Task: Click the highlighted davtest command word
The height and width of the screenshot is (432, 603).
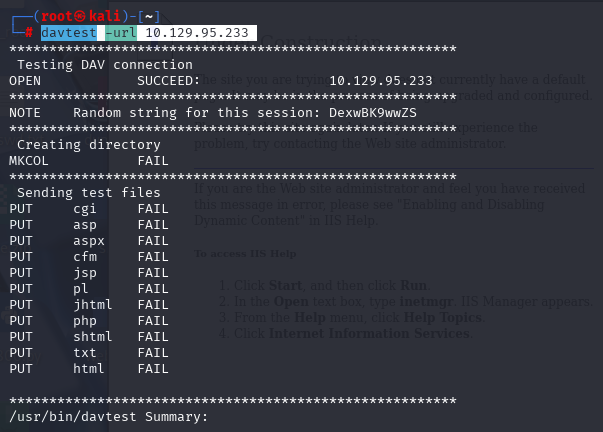Action: pos(69,33)
